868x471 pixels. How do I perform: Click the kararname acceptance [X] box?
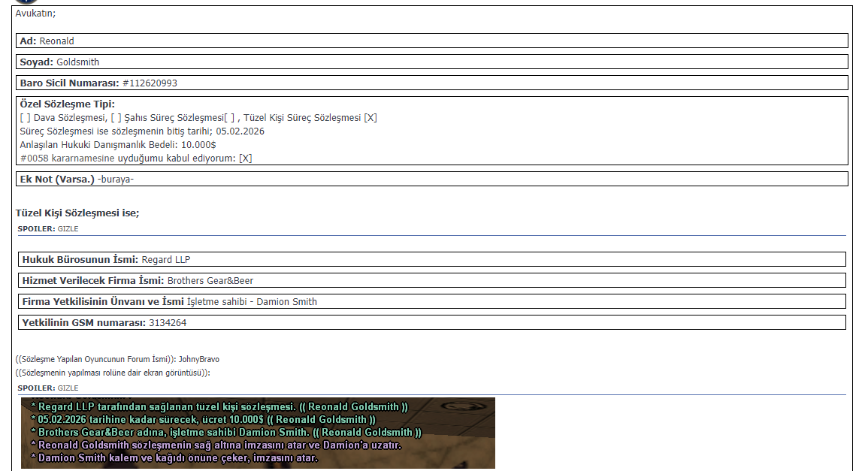coord(245,159)
